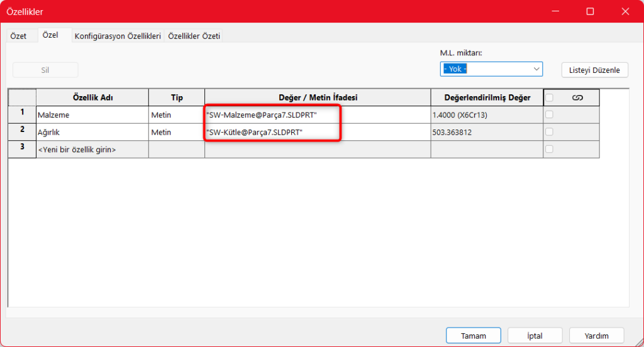Select the Özel tab
Viewport: 644px width, 347px height.
point(50,35)
